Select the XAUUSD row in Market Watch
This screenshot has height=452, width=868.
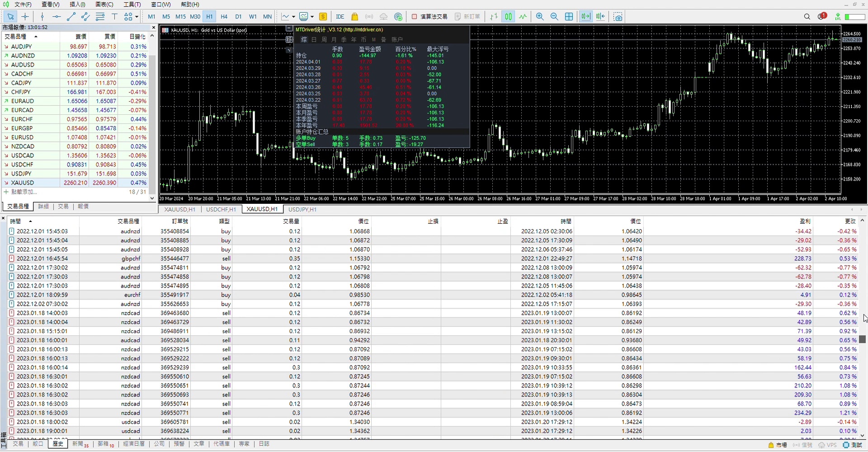click(23, 183)
